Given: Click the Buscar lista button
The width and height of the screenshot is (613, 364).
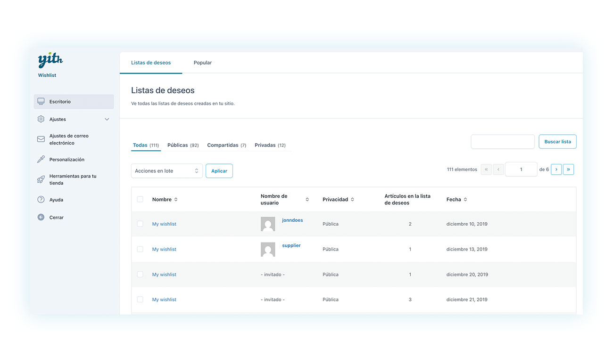Looking at the screenshot, I should tap(557, 142).
